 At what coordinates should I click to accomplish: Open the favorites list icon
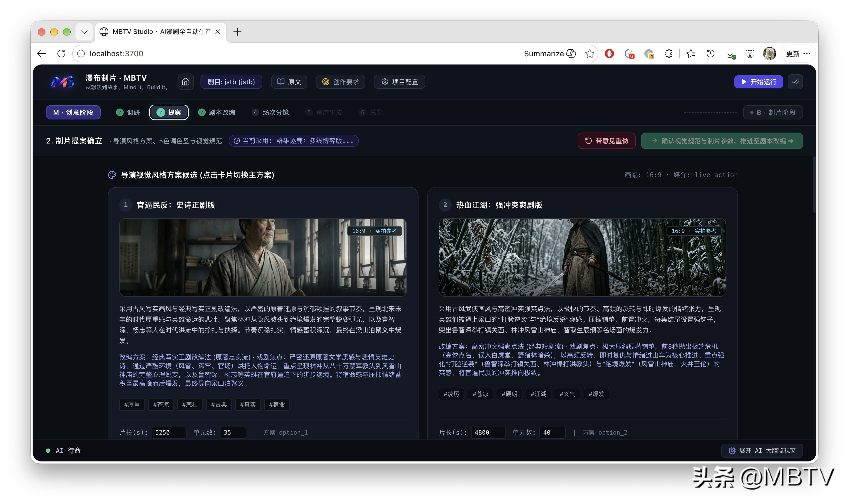[x=691, y=54]
